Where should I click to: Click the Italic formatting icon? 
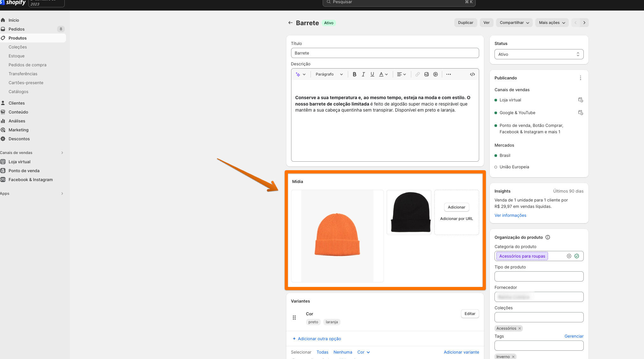[x=363, y=74]
